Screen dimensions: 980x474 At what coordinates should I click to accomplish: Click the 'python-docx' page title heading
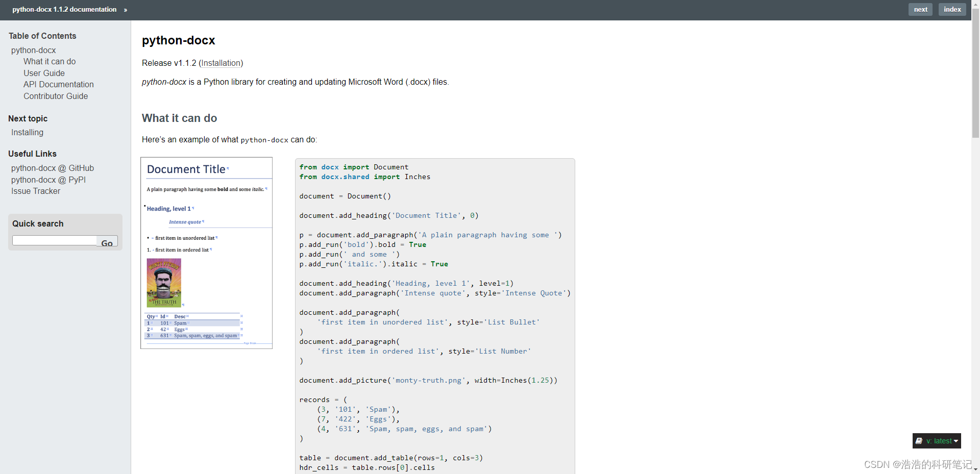179,40
